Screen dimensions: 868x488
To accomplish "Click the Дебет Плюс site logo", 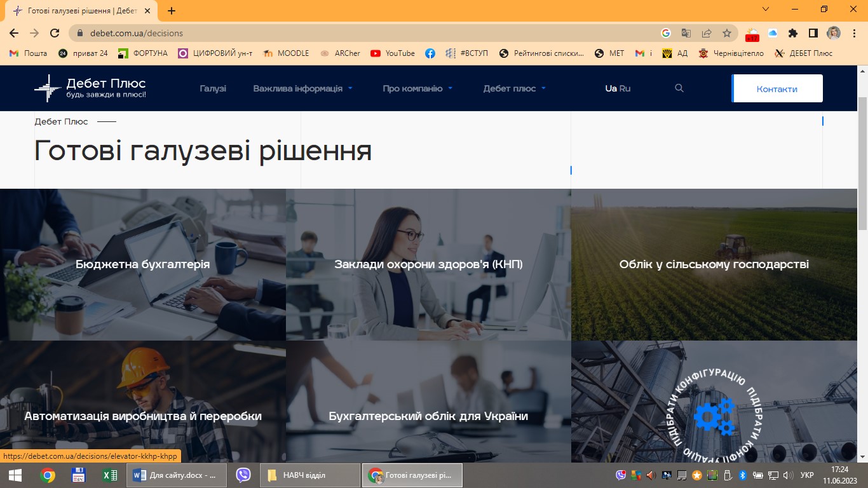I will [x=90, y=88].
